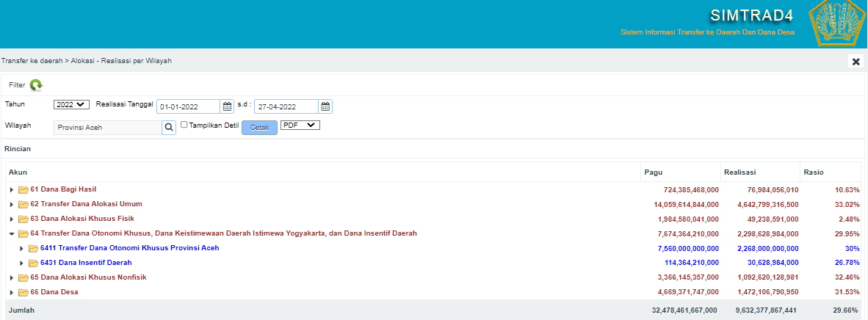Expand 6411 Transfer Dana Otonomi Khusus Provinsi Aceh

pos(22,249)
